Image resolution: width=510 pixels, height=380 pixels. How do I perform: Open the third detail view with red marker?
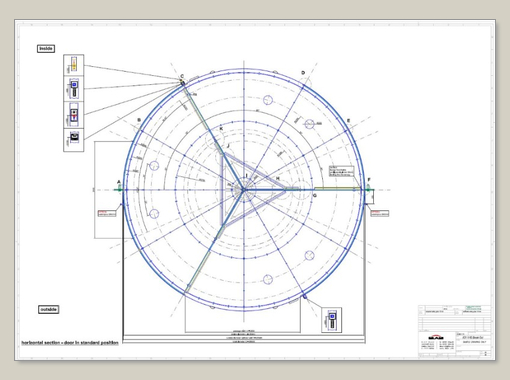(74, 115)
